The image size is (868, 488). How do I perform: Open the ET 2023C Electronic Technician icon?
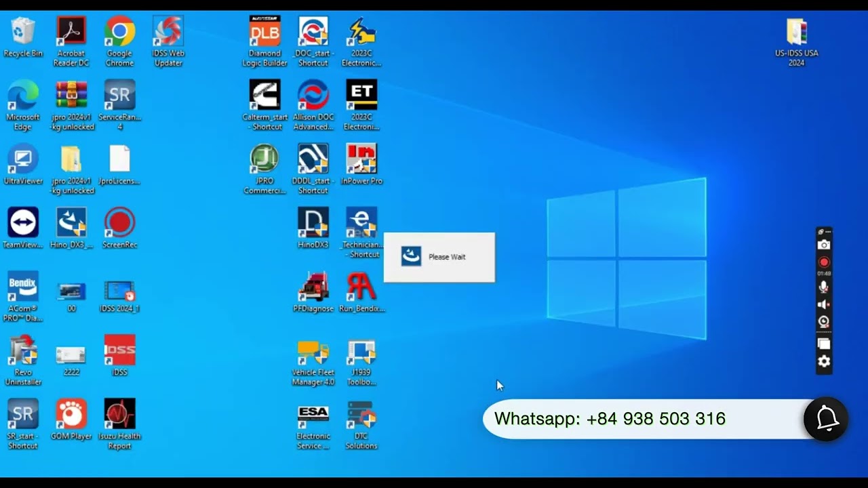click(x=361, y=106)
